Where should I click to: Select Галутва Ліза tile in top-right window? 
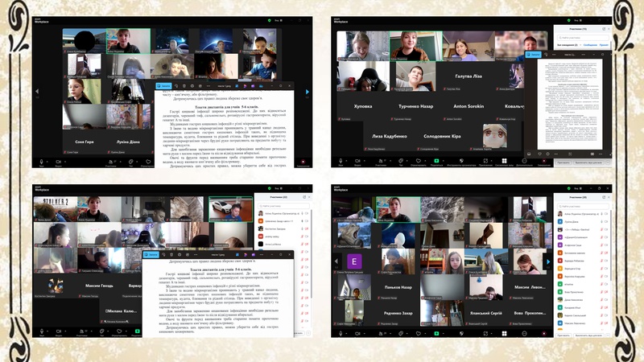point(469,76)
